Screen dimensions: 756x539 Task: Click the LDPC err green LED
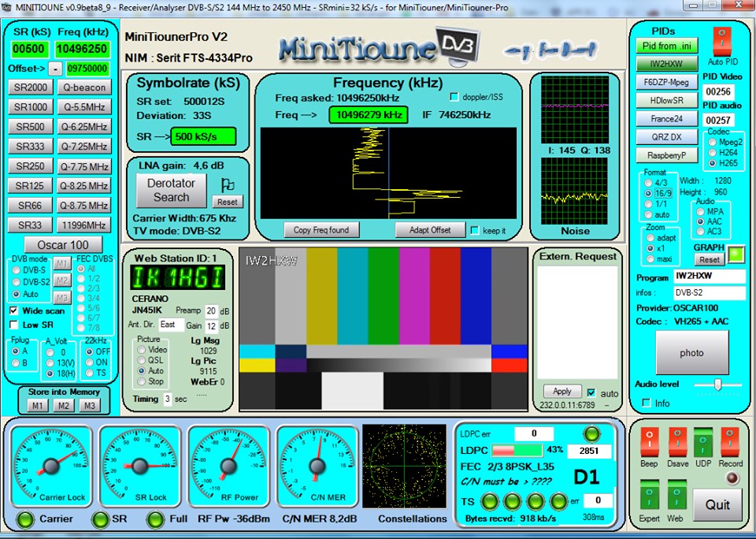[x=591, y=434]
